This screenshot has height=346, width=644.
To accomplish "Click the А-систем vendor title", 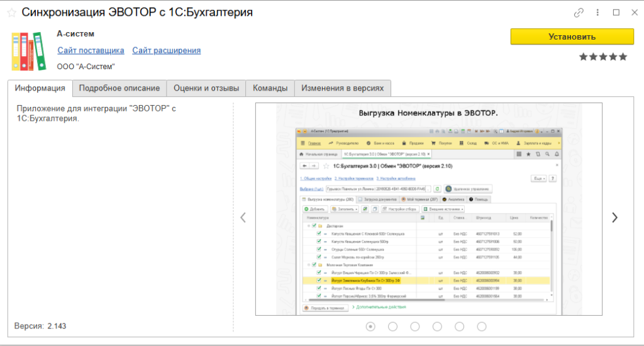I will point(75,34).
